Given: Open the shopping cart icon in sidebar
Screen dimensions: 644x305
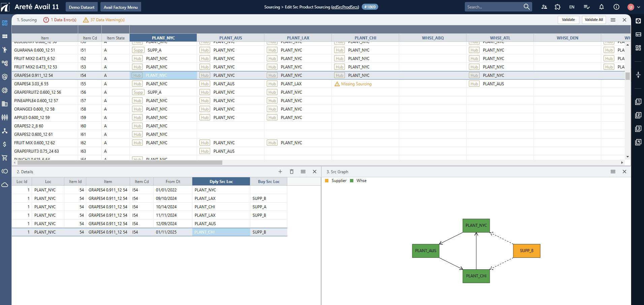Looking at the screenshot, I should (5, 158).
